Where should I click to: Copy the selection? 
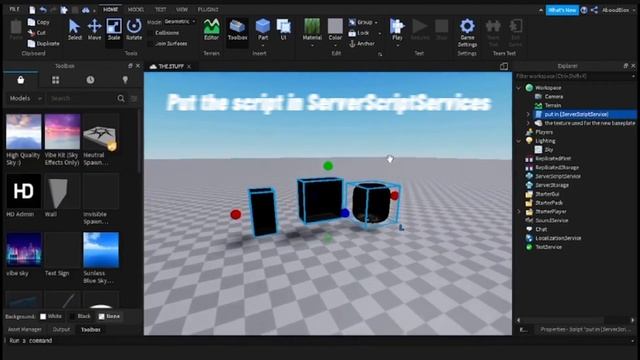[39, 22]
